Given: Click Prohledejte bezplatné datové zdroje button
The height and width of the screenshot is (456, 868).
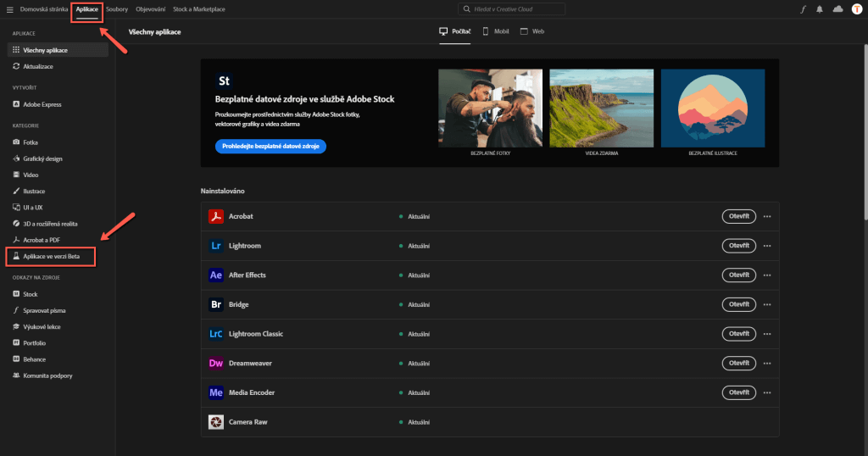Looking at the screenshot, I should (x=270, y=146).
